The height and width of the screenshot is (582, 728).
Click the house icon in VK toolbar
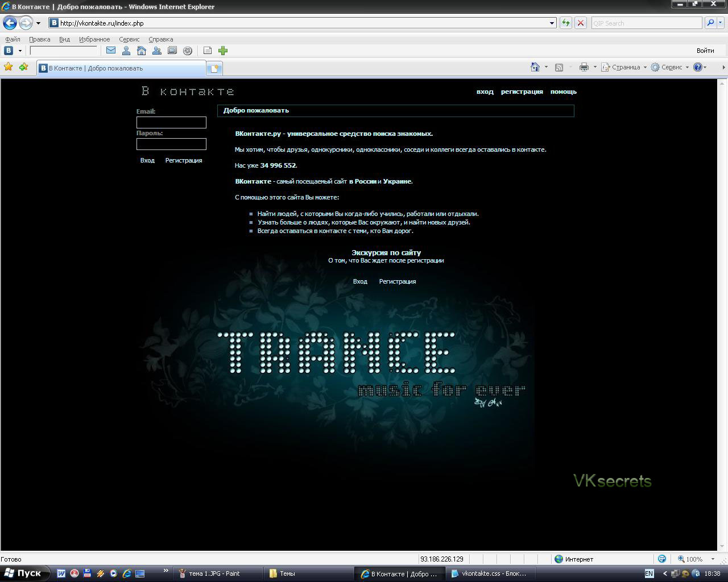(x=142, y=51)
